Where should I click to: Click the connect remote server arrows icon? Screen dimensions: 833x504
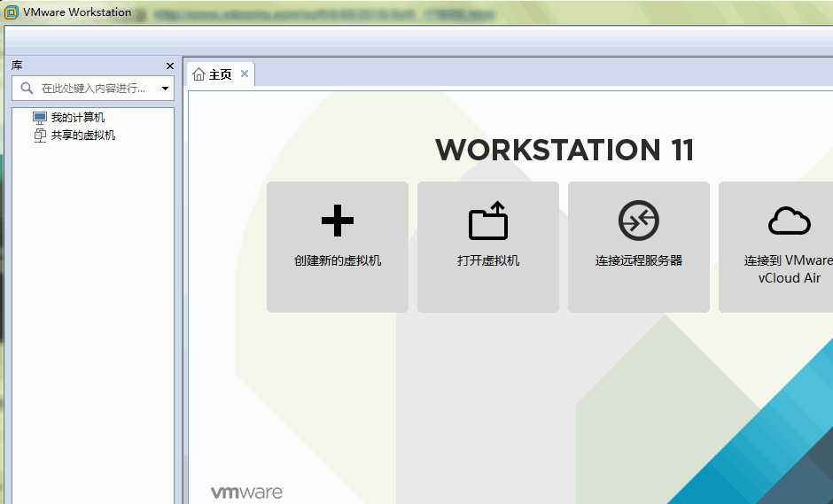click(x=639, y=221)
